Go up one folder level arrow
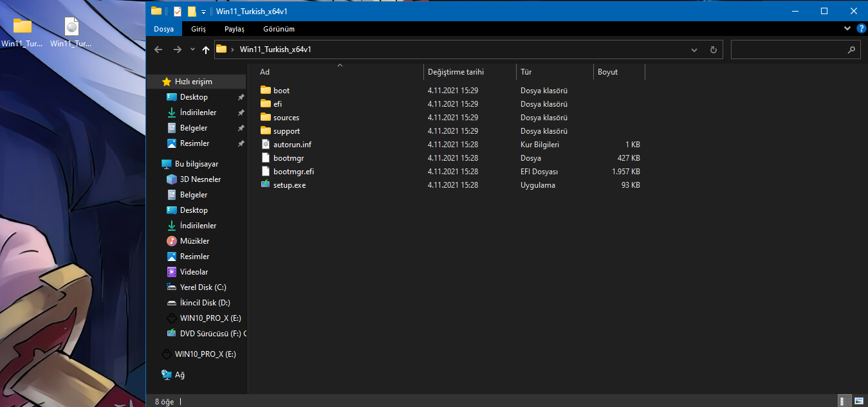 tap(206, 50)
